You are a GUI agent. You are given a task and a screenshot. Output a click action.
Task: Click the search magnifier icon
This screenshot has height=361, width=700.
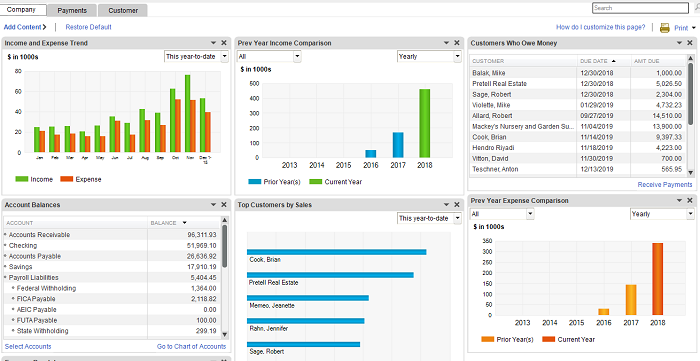click(x=697, y=8)
